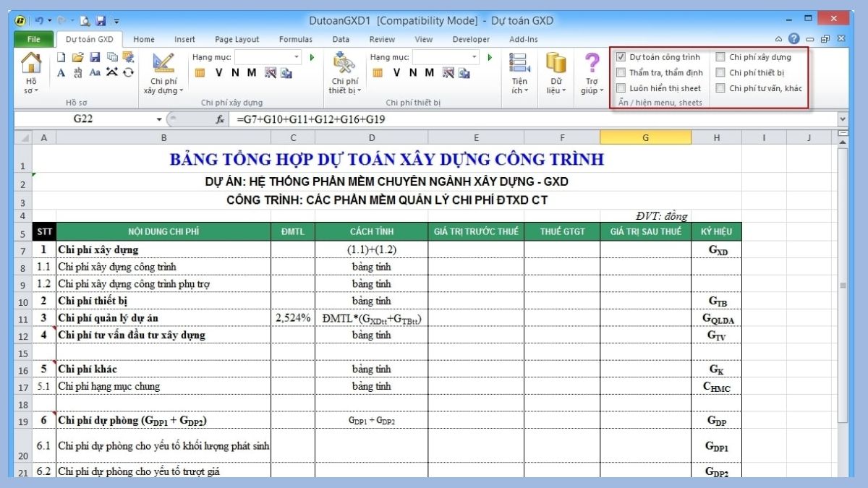Click the Dữ liệu database cylinders icon
The height and width of the screenshot is (488, 868).
click(556, 65)
